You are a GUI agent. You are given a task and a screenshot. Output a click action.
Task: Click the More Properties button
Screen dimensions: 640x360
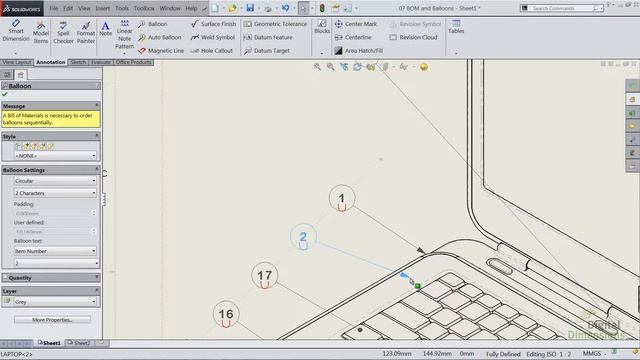pyautogui.click(x=52, y=320)
